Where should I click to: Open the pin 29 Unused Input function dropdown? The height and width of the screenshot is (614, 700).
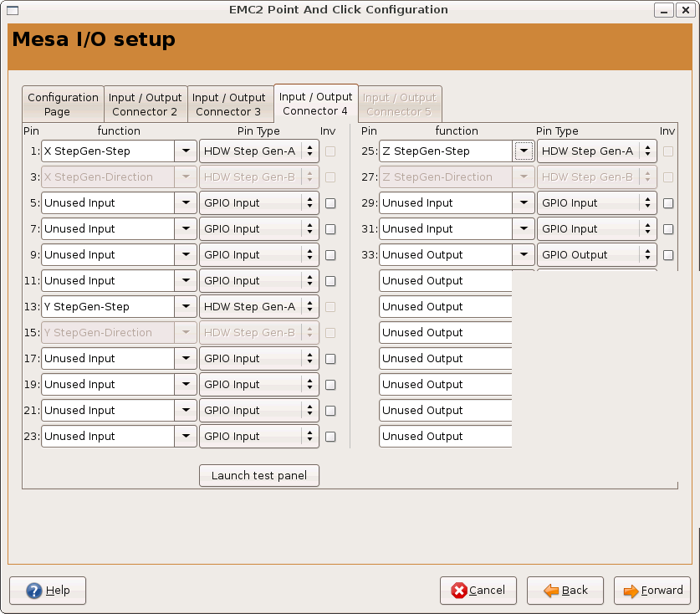pyautogui.click(x=524, y=203)
